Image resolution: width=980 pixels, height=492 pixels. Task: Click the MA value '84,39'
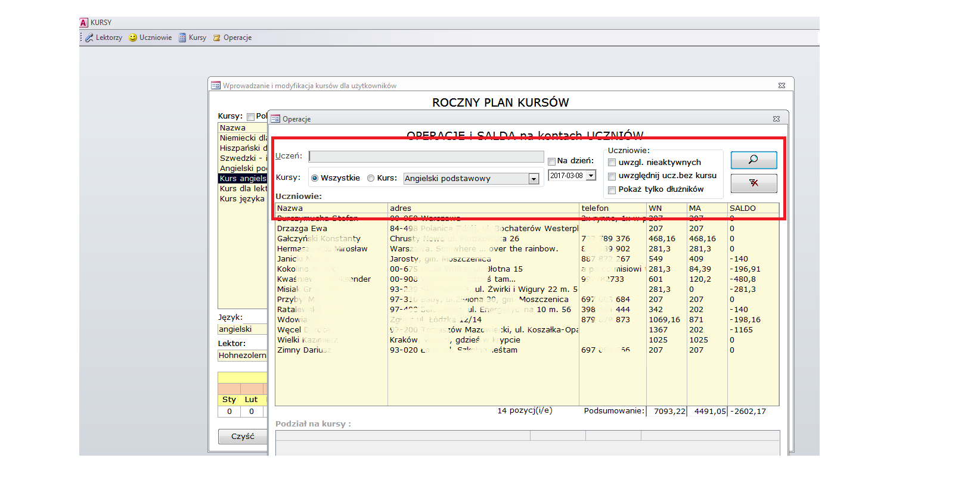[x=700, y=269]
